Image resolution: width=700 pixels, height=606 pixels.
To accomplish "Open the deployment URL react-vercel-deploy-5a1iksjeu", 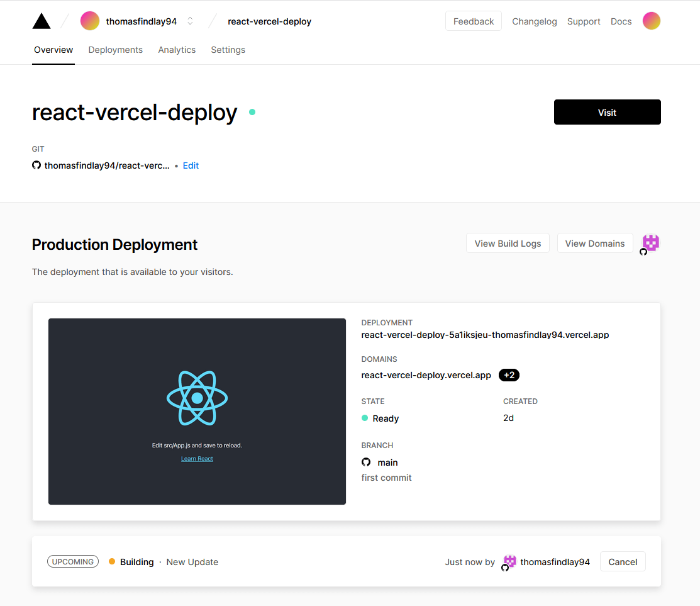I will (x=485, y=335).
